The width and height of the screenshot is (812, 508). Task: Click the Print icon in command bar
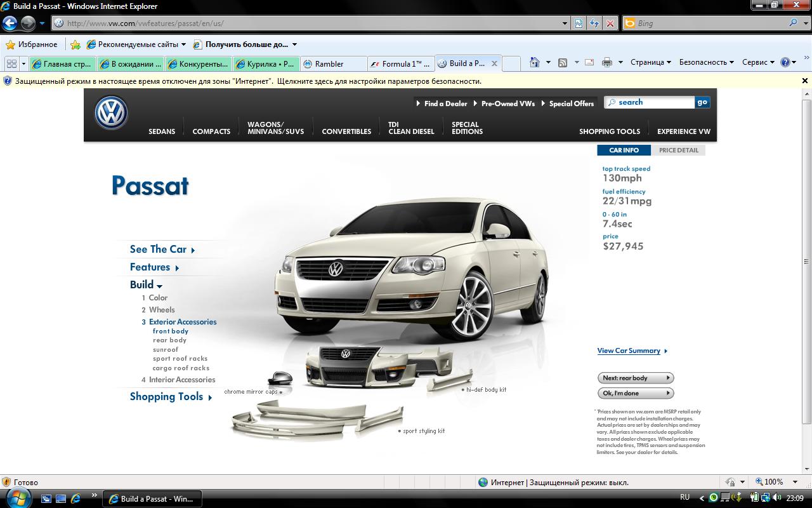tap(606, 62)
